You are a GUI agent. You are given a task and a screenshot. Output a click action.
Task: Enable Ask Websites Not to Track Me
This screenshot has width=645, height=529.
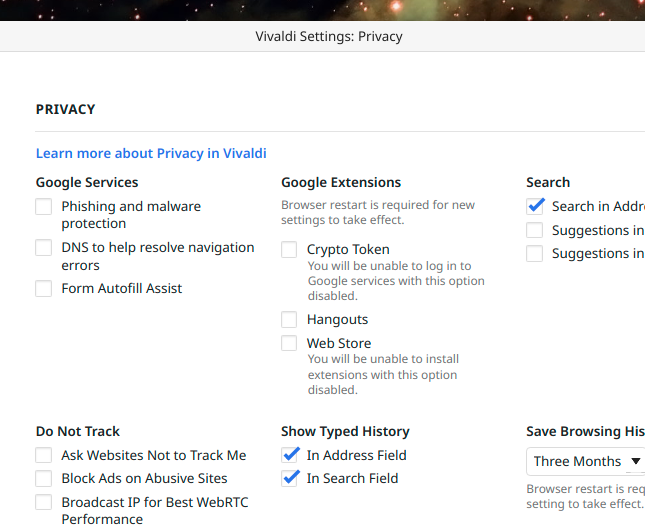44,456
